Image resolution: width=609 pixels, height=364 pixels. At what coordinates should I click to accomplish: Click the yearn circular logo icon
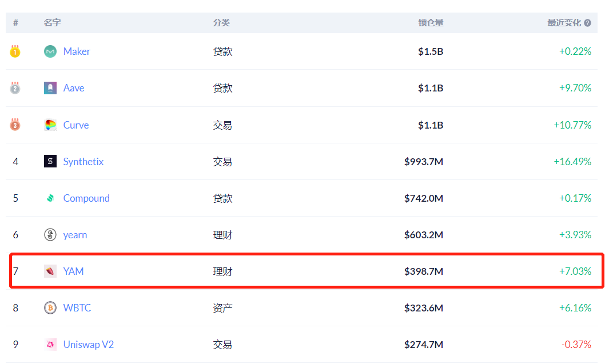[50, 234]
